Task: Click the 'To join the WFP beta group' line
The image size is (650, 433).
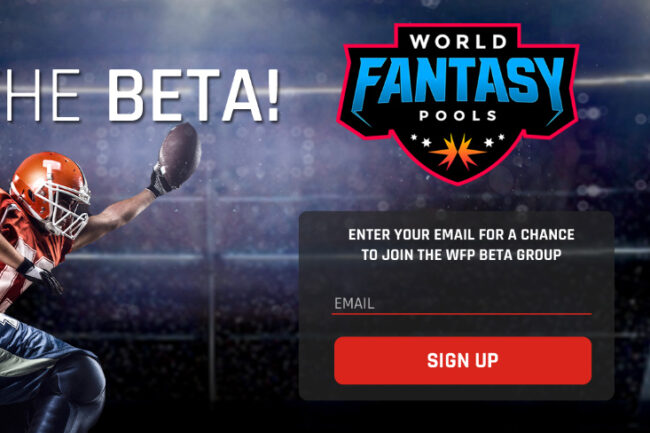Action: click(x=461, y=254)
